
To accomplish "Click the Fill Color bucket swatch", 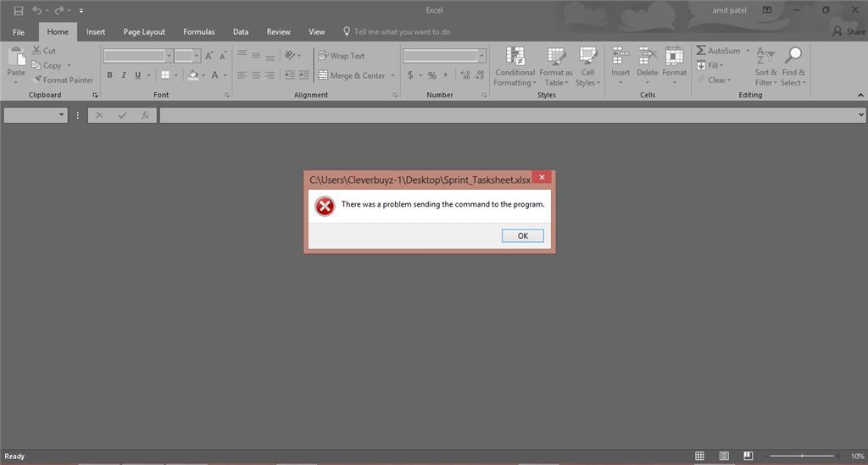I will point(192,75).
